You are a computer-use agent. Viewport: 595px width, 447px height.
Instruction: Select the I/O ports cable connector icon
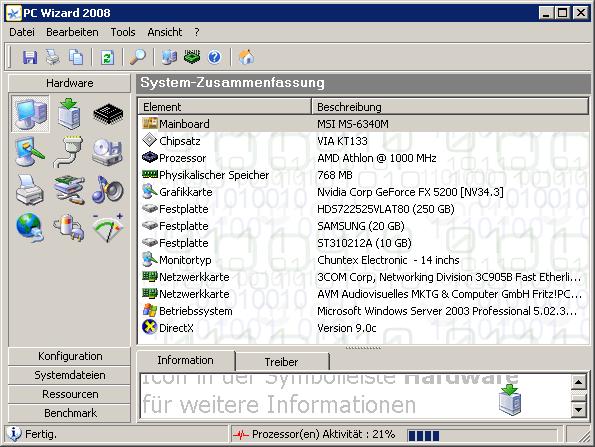tap(69, 152)
